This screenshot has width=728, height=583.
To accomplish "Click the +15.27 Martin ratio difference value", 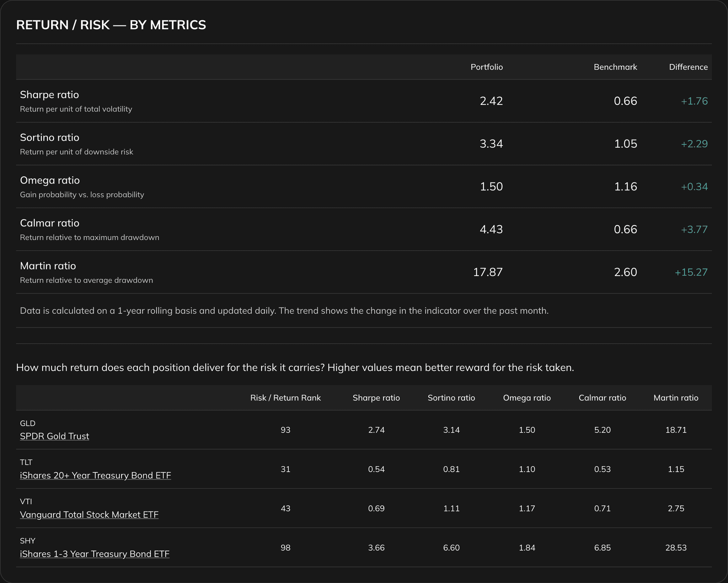I will coord(691,272).
